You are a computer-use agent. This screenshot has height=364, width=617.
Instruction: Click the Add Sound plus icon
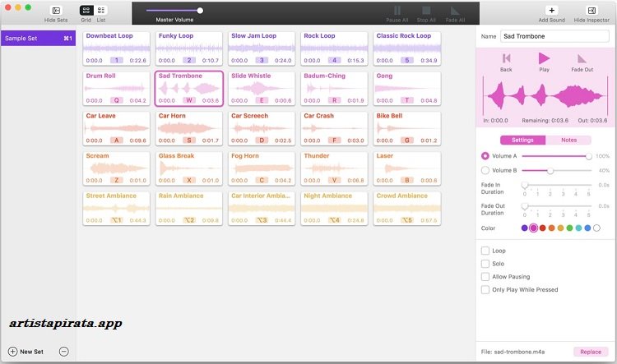[551, 11]
